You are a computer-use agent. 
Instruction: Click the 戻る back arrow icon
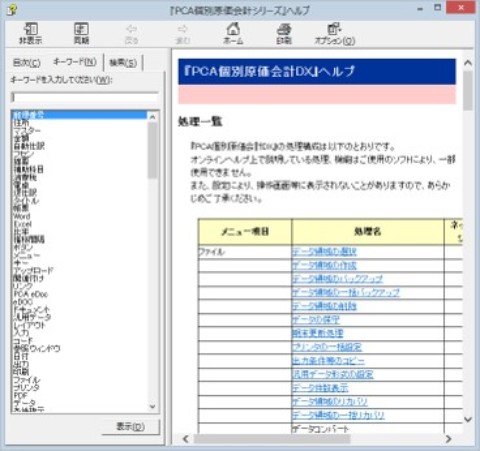[x=131, y=29]
